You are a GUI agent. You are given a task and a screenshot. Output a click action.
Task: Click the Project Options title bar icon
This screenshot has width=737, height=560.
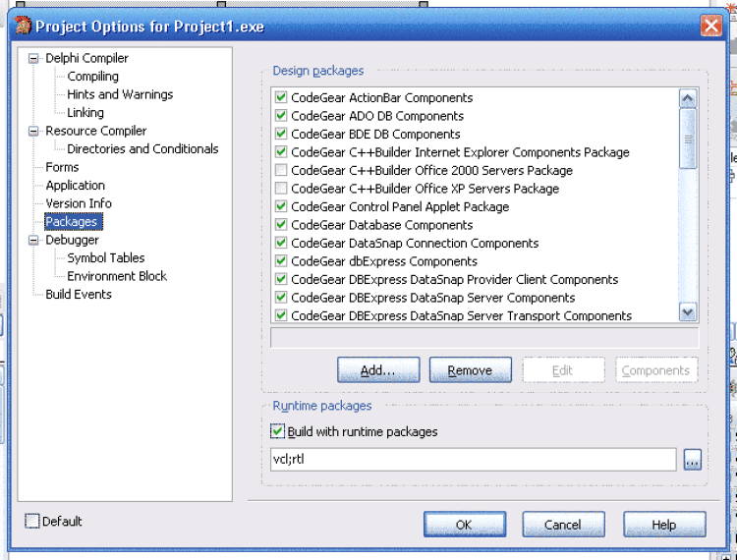(x=23, y=26)
